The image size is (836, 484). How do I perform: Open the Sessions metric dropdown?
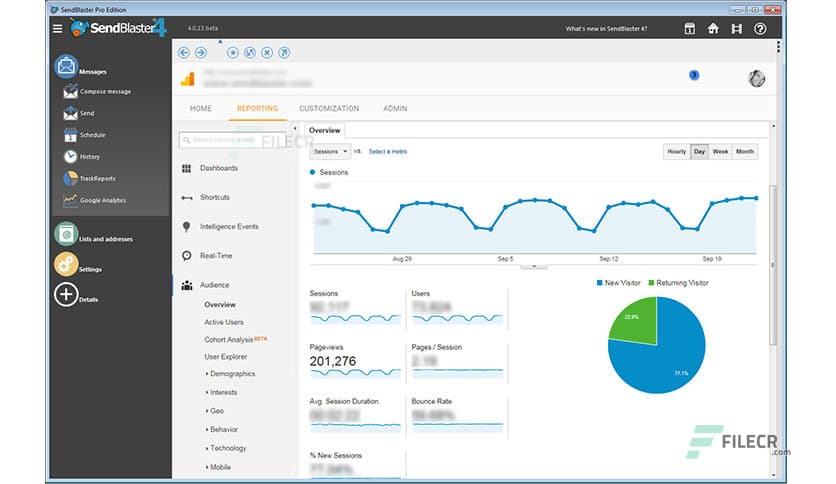pyautogui.click(x=330, y=151)
